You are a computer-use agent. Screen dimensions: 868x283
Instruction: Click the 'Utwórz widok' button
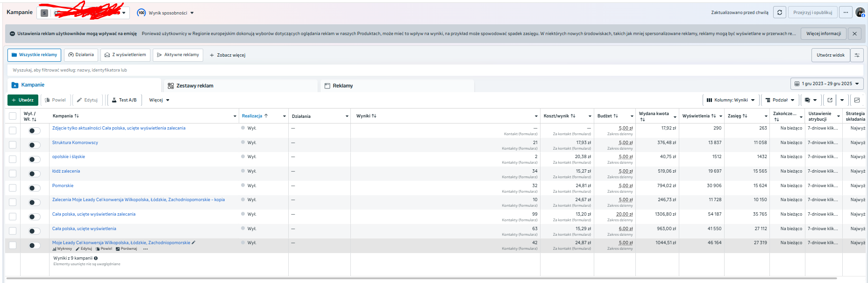pos(830,55)
